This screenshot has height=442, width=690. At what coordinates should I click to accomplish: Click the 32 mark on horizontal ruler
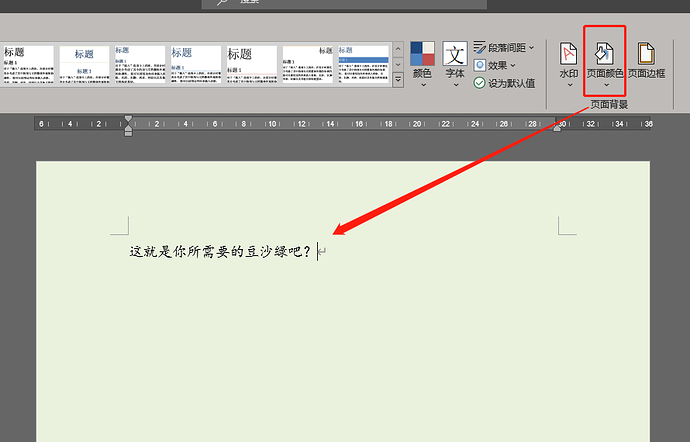pyautogui.click(x=591, y=125)
